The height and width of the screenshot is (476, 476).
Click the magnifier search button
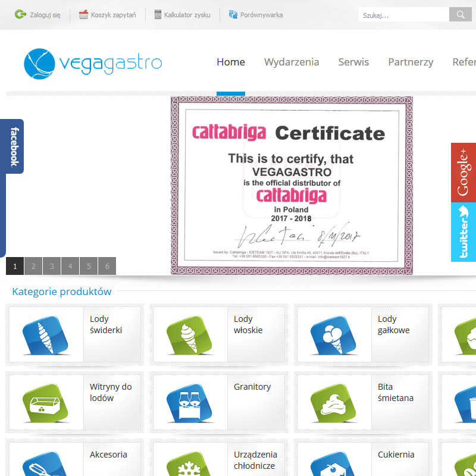click(460, 14)
